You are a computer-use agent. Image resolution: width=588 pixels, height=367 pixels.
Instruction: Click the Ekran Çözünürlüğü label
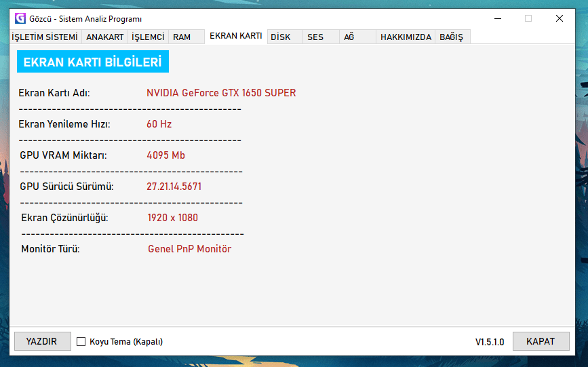(x=64, y=217)
